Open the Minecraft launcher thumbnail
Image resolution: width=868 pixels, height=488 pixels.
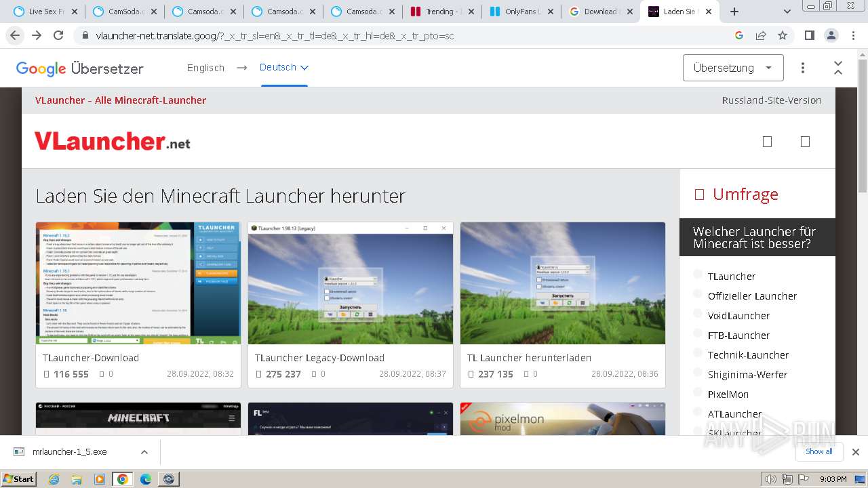(138, 419)
